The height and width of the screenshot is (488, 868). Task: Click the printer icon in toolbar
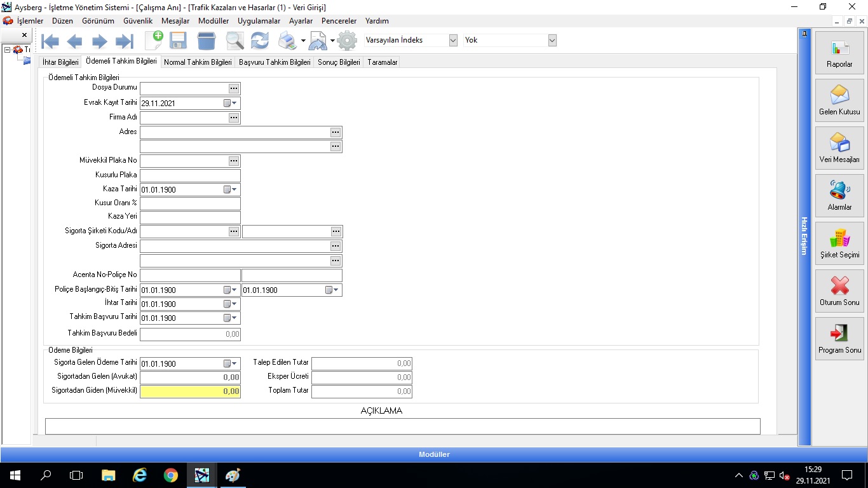click(287, 41)
